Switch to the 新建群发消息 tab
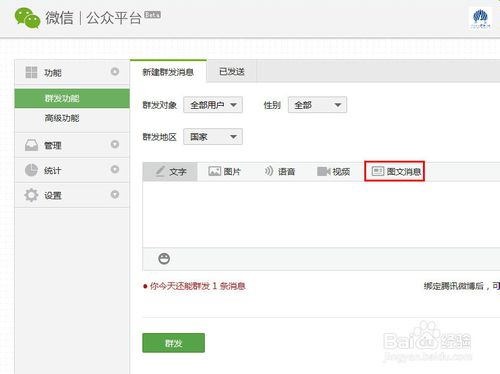The height and width of the screenshot is (374, 500). 168,72
